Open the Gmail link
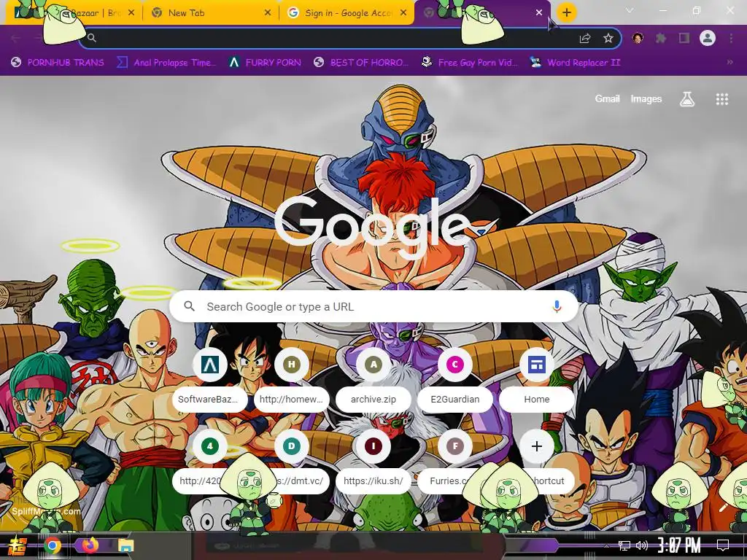The width and height of the screenshot is (747, 560). click(x=607, y=99)
